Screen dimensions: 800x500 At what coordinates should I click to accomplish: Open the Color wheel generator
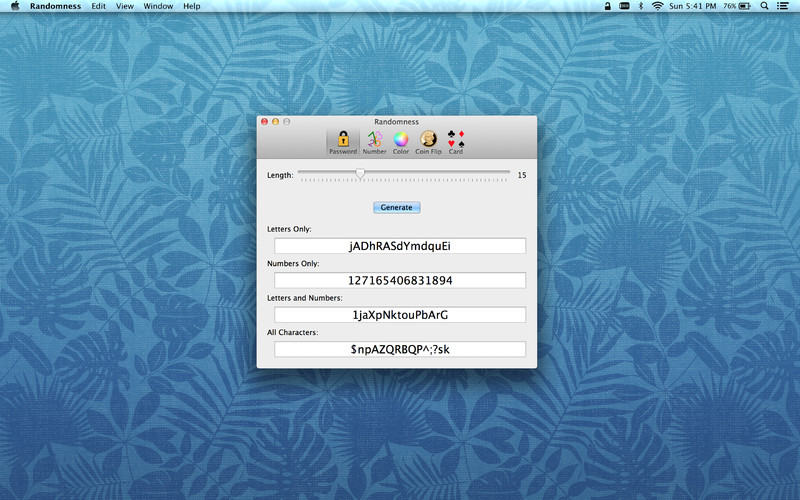click(x=400, y=140)
